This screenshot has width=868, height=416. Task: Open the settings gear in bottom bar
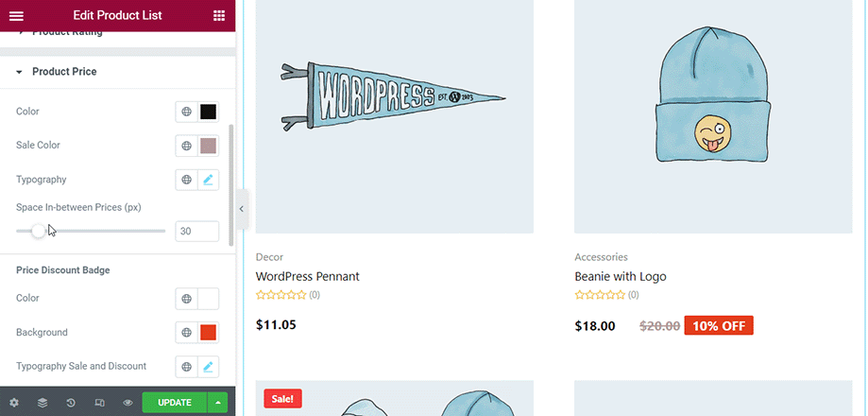[14, 403]
